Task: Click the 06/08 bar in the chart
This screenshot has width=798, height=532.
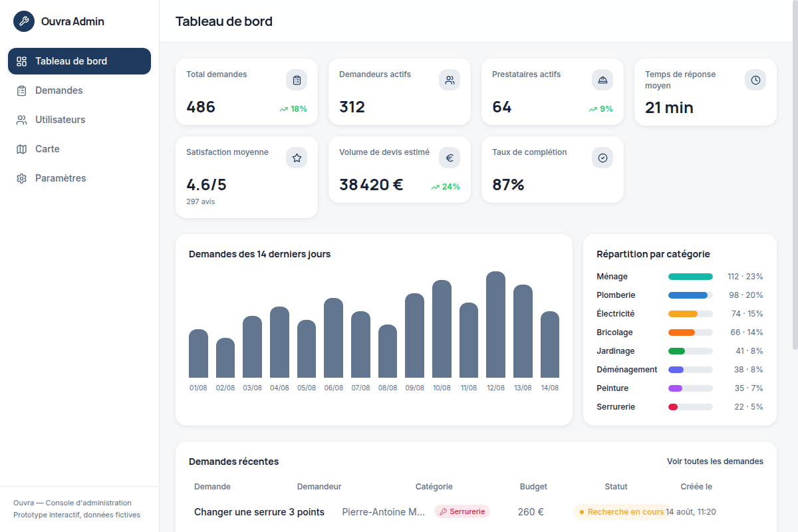Action: [333, 338]
